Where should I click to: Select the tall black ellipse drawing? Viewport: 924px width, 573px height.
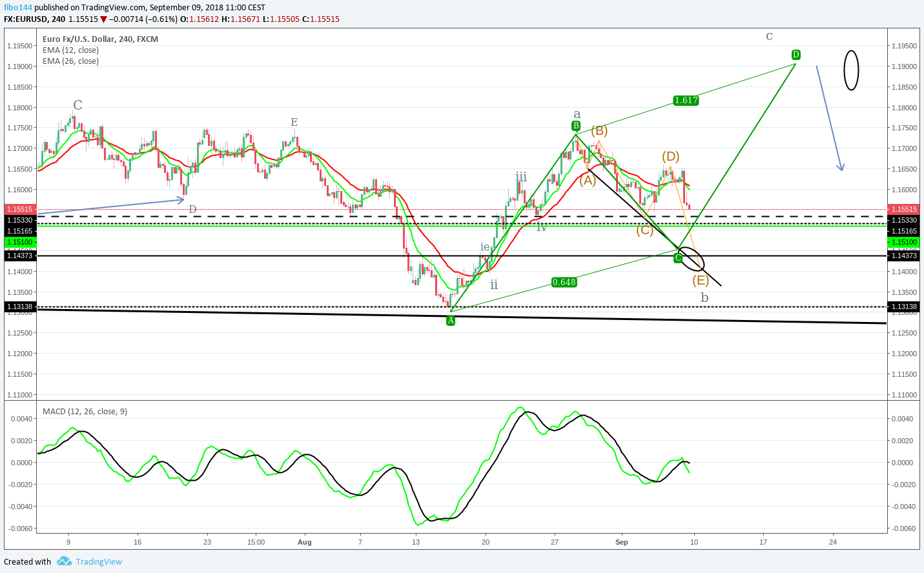pyautogui.click(x=852, y=70)
